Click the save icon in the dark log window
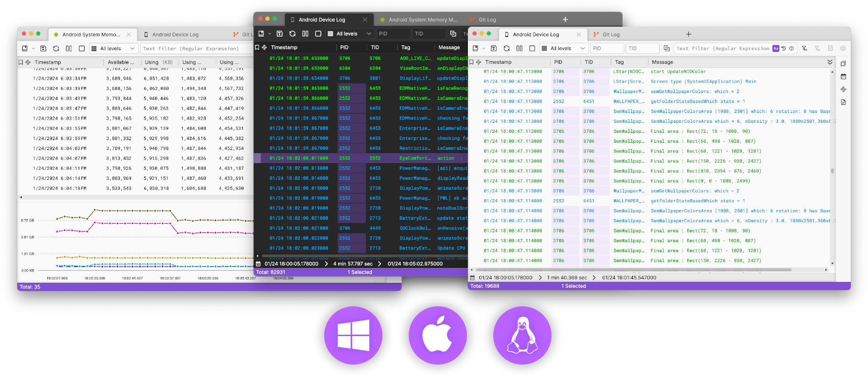868x384 pixels. [279, 34]
